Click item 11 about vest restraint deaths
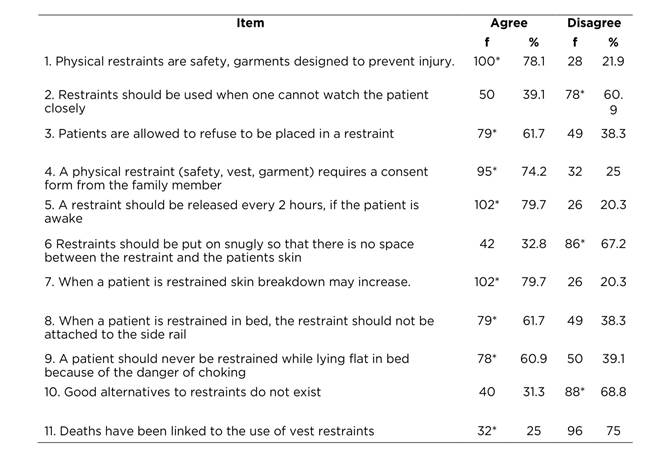The height and width of the screenshot is (463, 671). click(x=209, y=431)
